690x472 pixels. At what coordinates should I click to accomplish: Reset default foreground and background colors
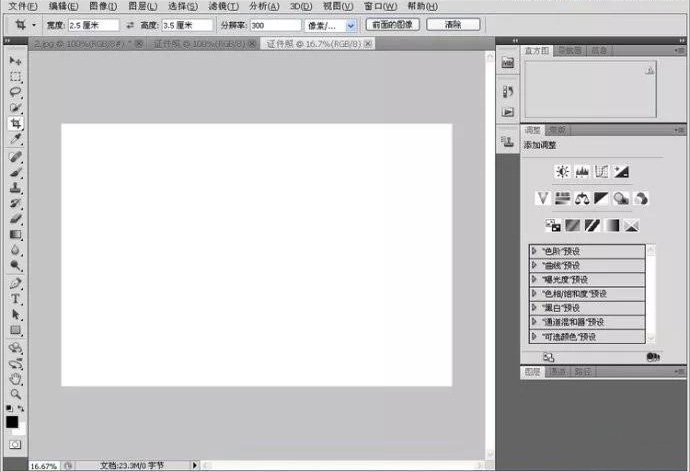coord(9,408)
